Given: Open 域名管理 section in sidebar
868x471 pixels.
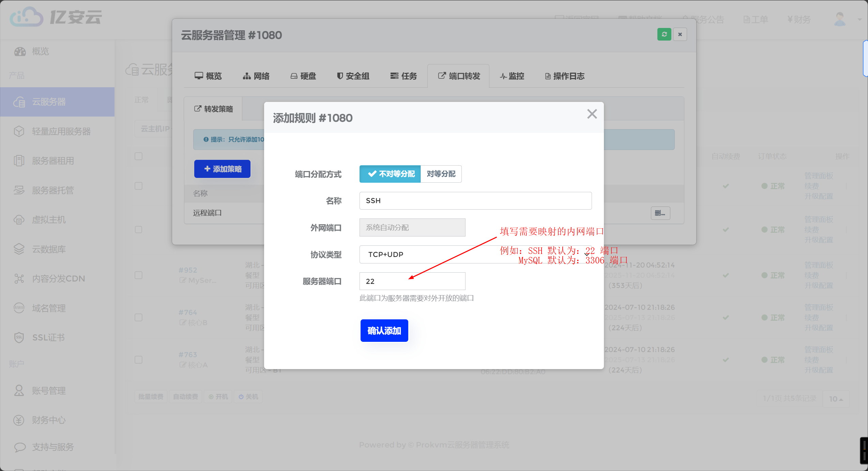Looking at the screenshot, I should click(x=49, y=308).
